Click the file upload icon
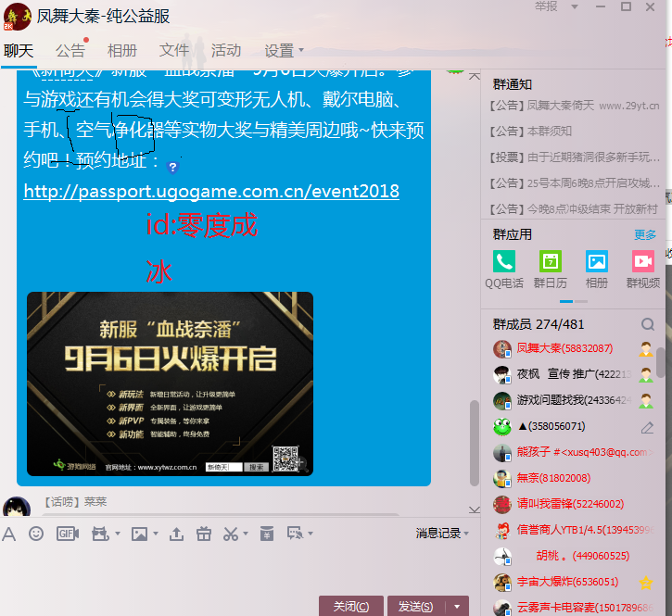This screenshot has width=672, height=616. click(176, 534)
